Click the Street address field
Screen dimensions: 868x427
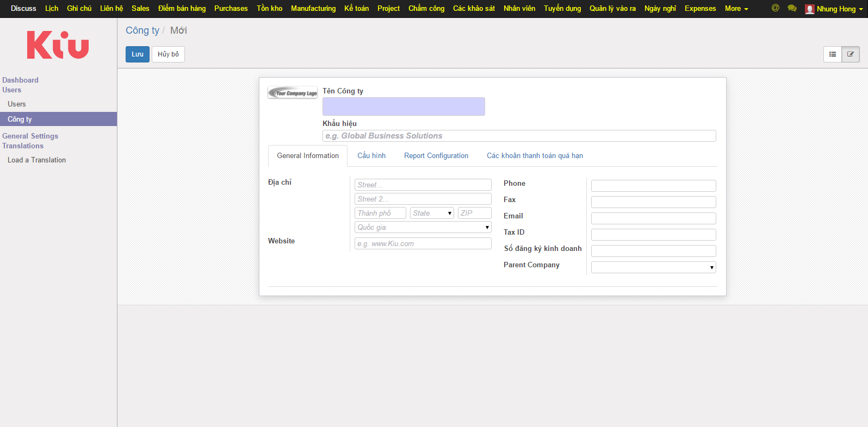(x=423, y=185)
